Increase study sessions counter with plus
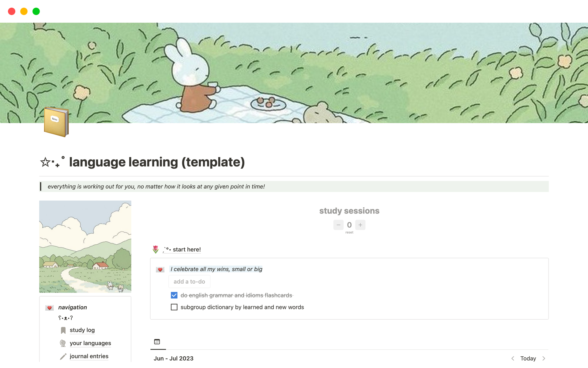Screen dimensions: 588x368 click(x=360, y=225)
